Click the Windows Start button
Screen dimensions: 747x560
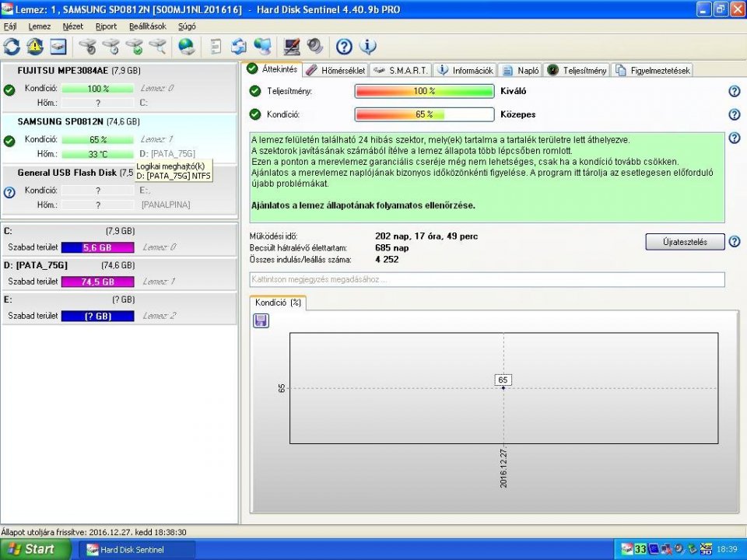tap(36, 549)
